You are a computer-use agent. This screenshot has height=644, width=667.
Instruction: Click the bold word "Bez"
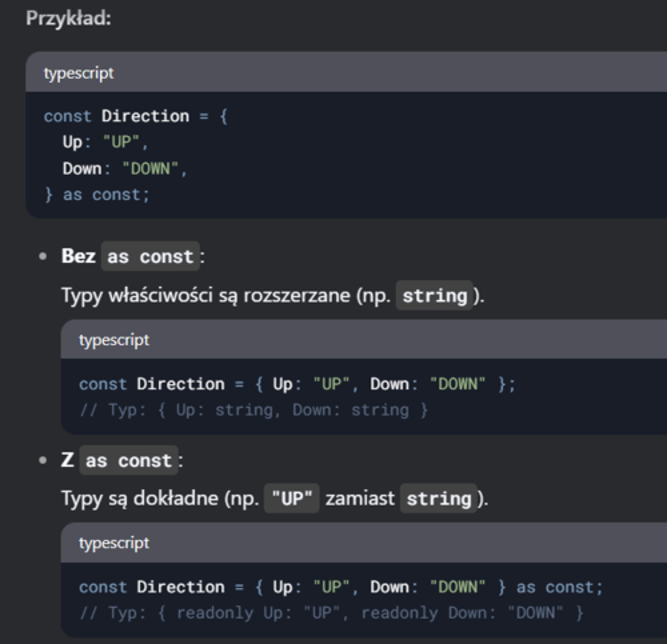pos(78,256)
